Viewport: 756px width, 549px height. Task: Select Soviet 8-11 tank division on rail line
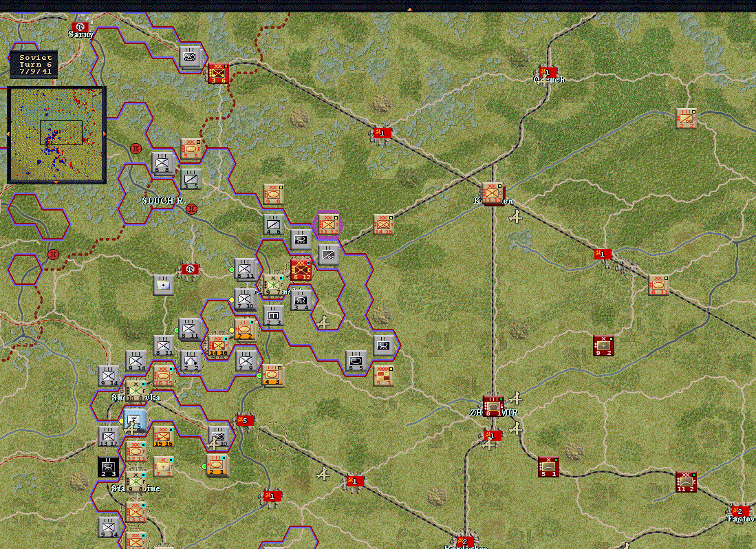click(x=658, y=285)
